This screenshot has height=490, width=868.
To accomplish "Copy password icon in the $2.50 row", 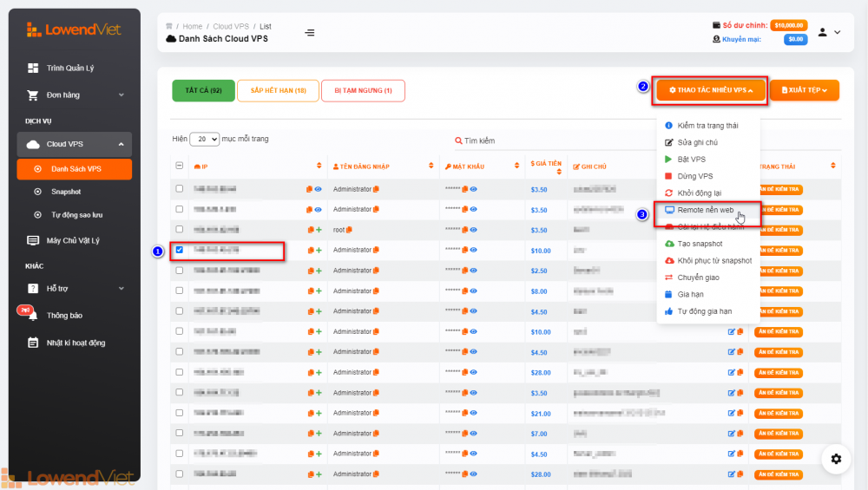I will [465, 271].
